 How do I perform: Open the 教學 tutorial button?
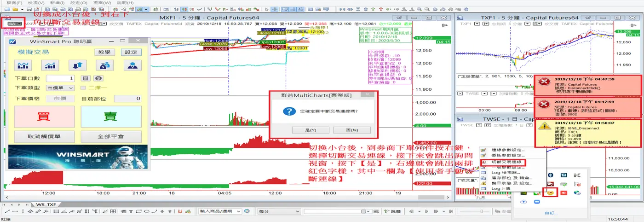pyautogui.click(x=104, y=53)
